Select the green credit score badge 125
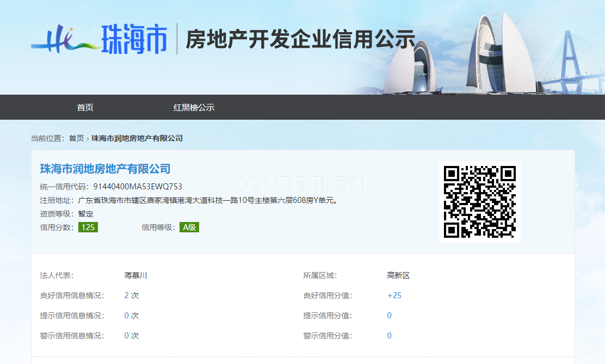The height and width of the screenshot is (364, 605). 87,227
